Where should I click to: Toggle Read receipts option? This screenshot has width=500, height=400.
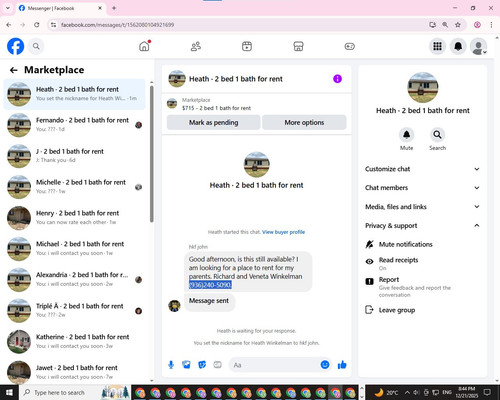(422, 263)
